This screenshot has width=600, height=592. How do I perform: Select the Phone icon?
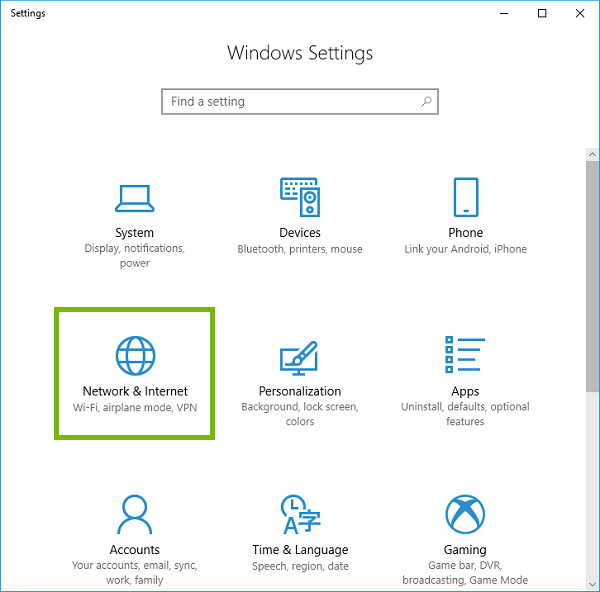(x=465, y=196)
